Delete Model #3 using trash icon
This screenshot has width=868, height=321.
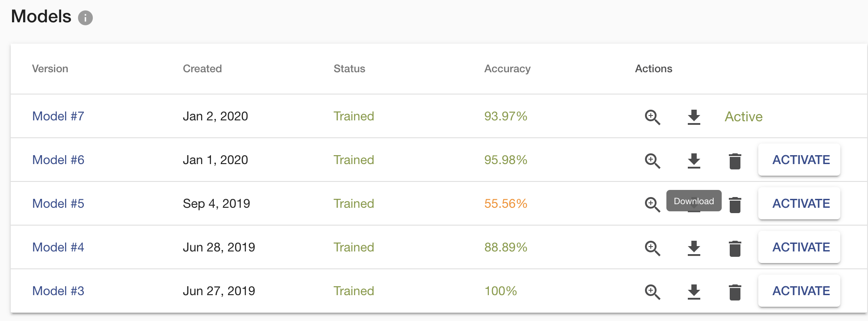click(735, 292)
